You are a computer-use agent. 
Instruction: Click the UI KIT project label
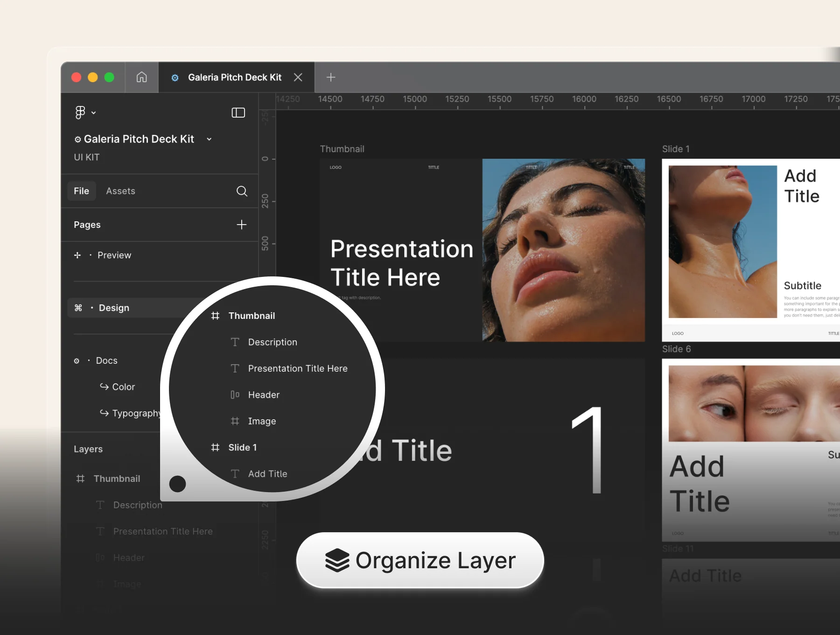click(86, 157)
